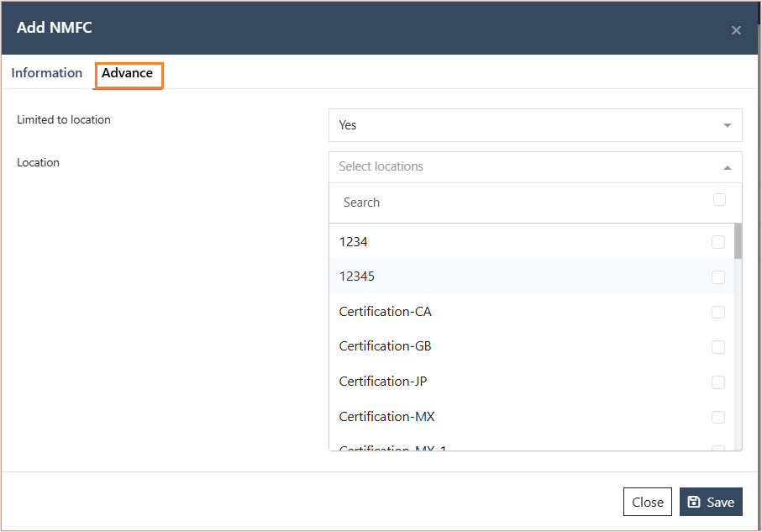The height and width of the screenshot is (532, 762).
Task: Click the location list scrollbar thumb
Action: [738, 241]
